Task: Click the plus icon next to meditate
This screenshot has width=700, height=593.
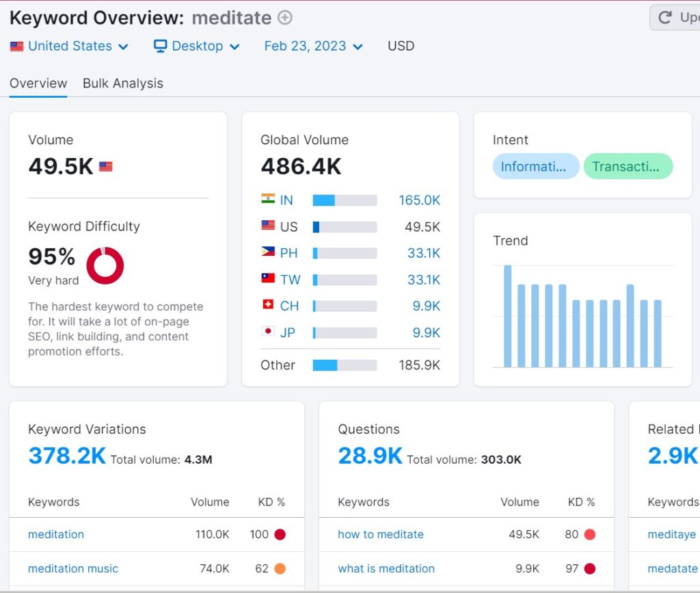Action: pyautogui.click(x=285, y=18)
